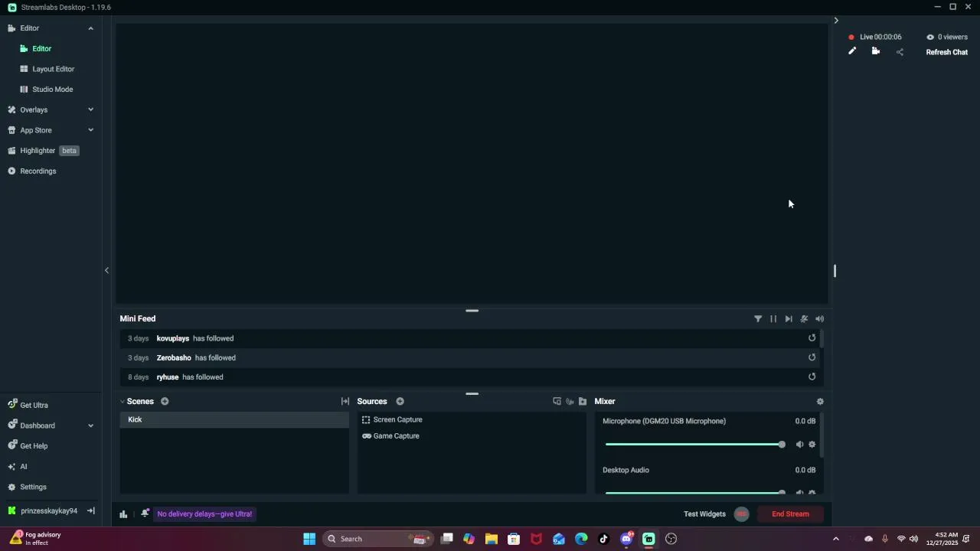
Task: Open the 4:52 AM taskbar clock
Action: click(942, 539)
